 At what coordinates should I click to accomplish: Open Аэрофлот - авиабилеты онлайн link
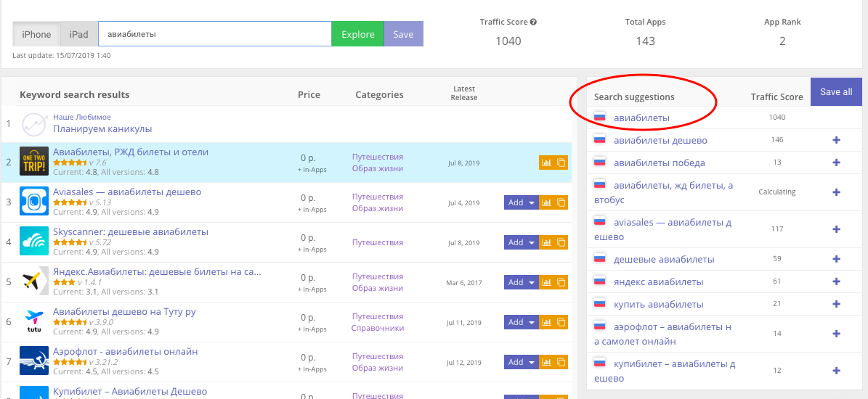pyautogui.click(x=125, y=351)
